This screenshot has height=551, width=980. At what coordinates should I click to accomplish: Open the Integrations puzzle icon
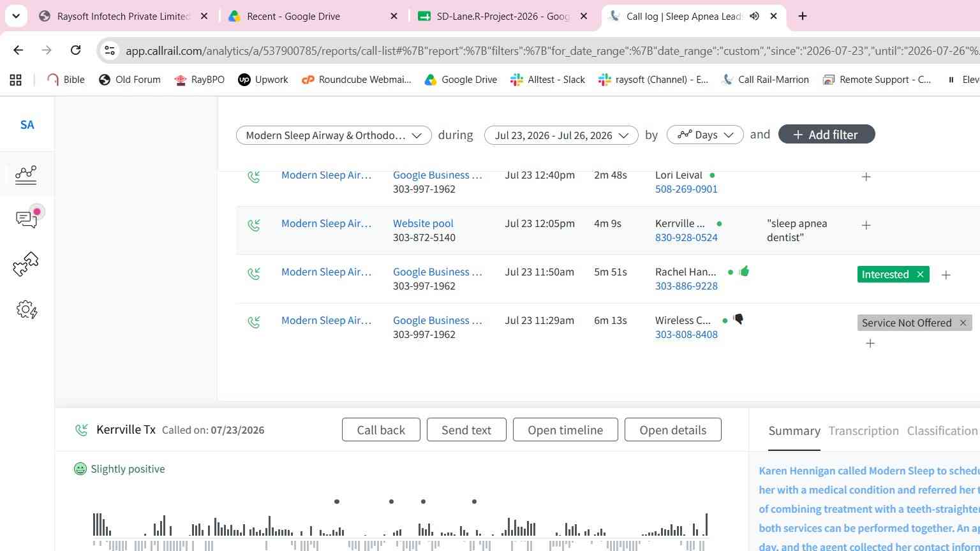26,264
